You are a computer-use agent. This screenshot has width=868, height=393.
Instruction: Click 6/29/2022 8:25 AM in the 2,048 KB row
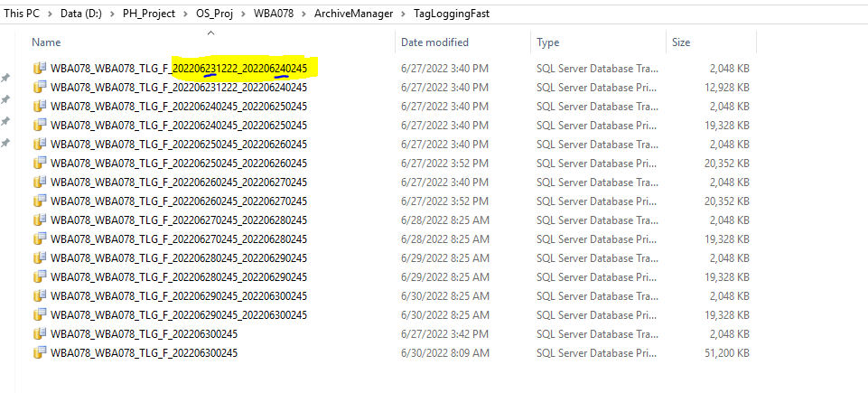click(x=445, y=258)
